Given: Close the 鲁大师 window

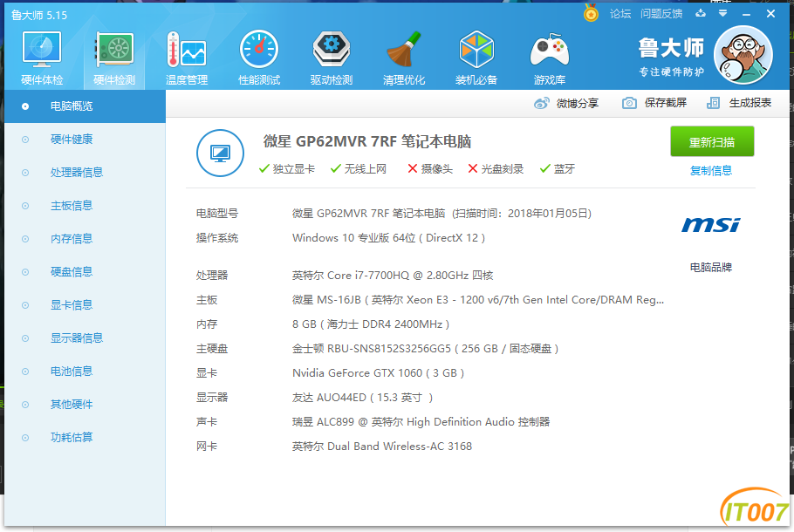Looking at the screenshot, I should 770,14.
